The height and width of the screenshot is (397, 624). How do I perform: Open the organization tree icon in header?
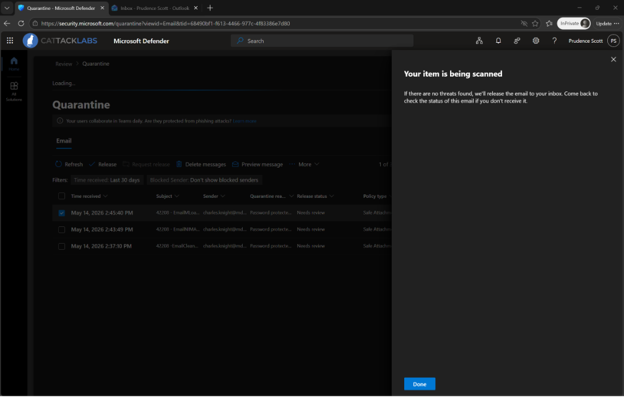(479, 41)
